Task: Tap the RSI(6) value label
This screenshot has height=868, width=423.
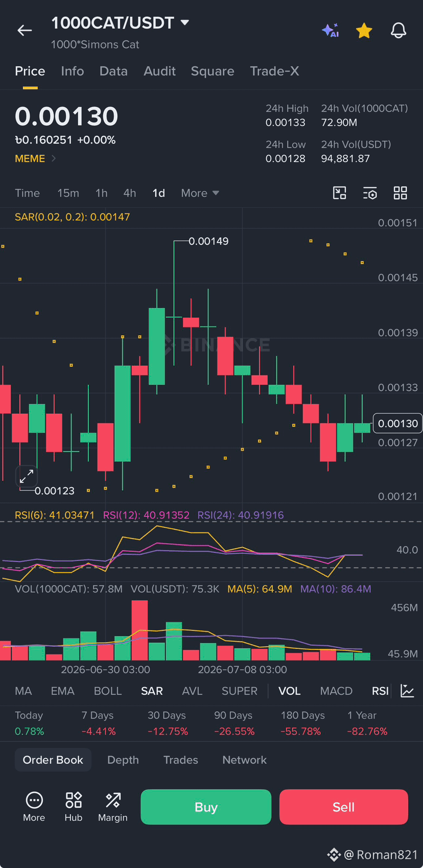Action: click(55, 515)
